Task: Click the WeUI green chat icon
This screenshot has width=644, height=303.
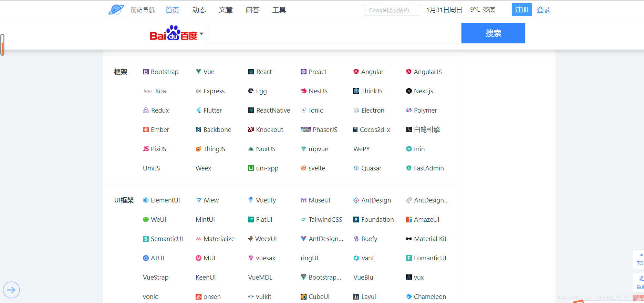Action: point(146,219)
